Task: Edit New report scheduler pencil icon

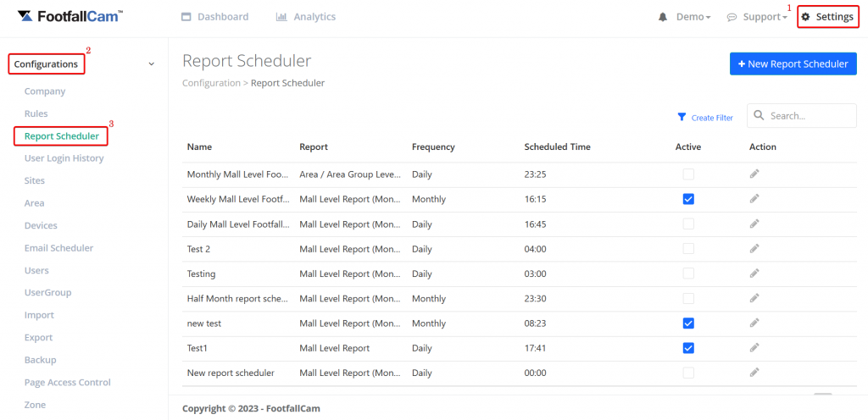Action: click(x=754, y=373)
